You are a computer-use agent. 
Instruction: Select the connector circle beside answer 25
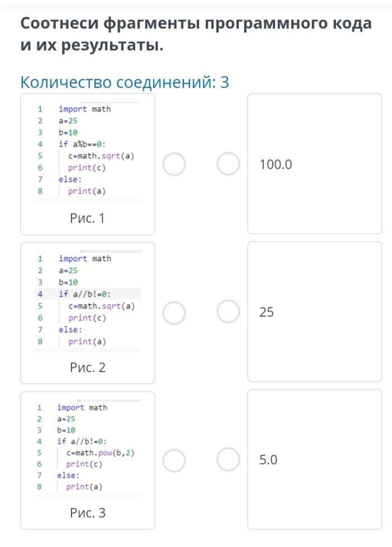pyautogui.click(x=228, y=312)
